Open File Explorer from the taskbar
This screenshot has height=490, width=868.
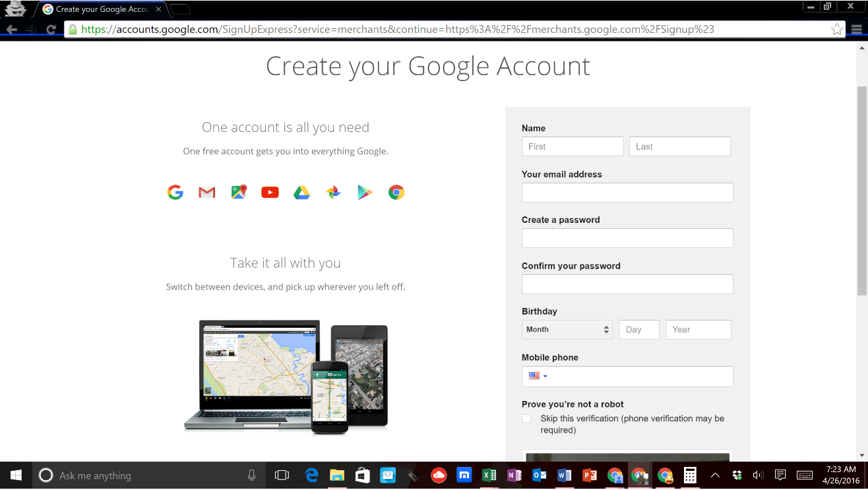coord(337,475)
